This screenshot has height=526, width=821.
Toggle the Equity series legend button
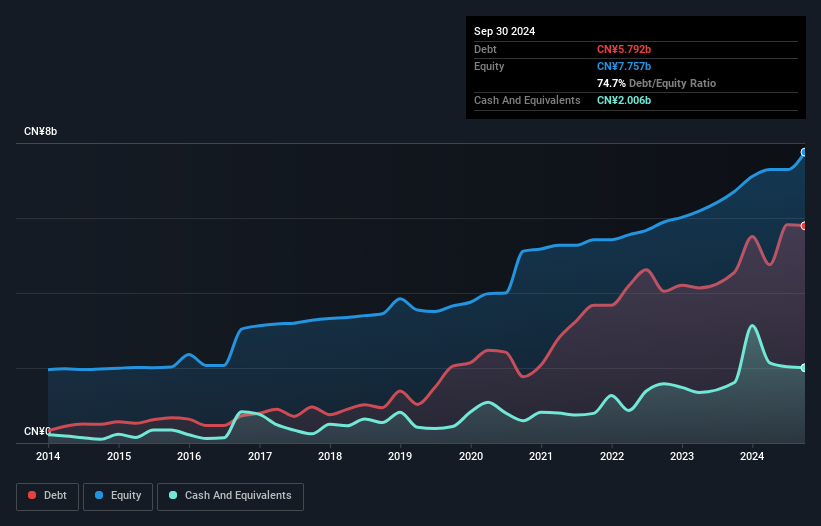pos(118,496)
